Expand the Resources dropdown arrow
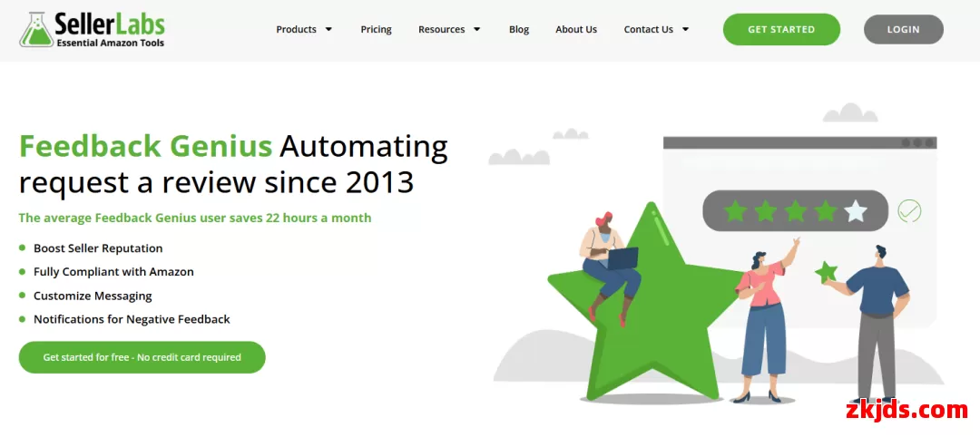 477,30
